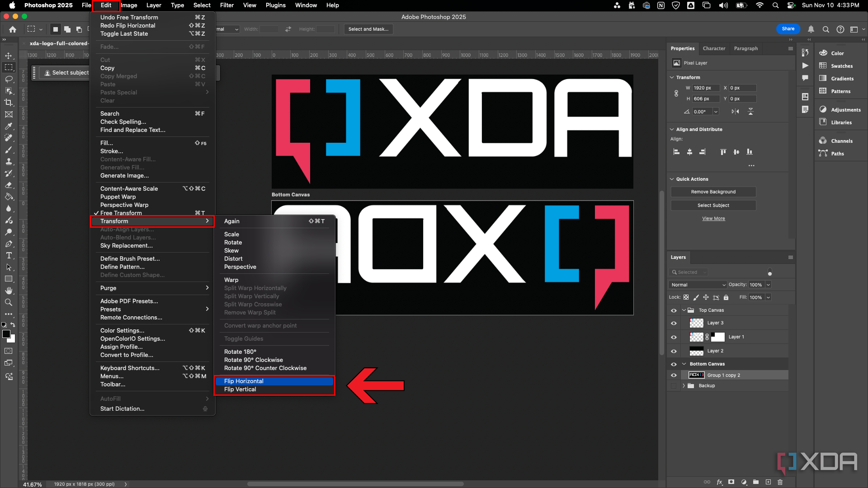Select the Spot Healing Brush tool
The width and height of the screenshot is (868, 488).
tap(9, 138)
